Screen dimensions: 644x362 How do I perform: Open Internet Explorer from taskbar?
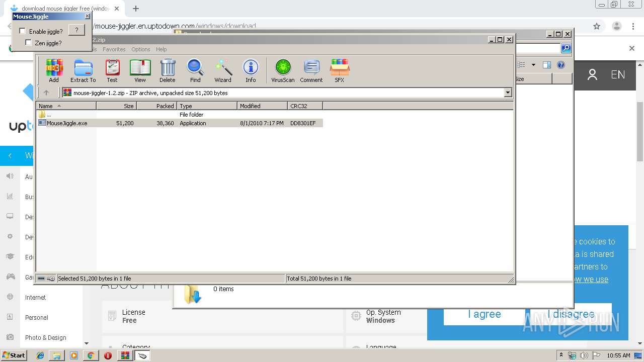pyautogui.click(x=40, y=355)
